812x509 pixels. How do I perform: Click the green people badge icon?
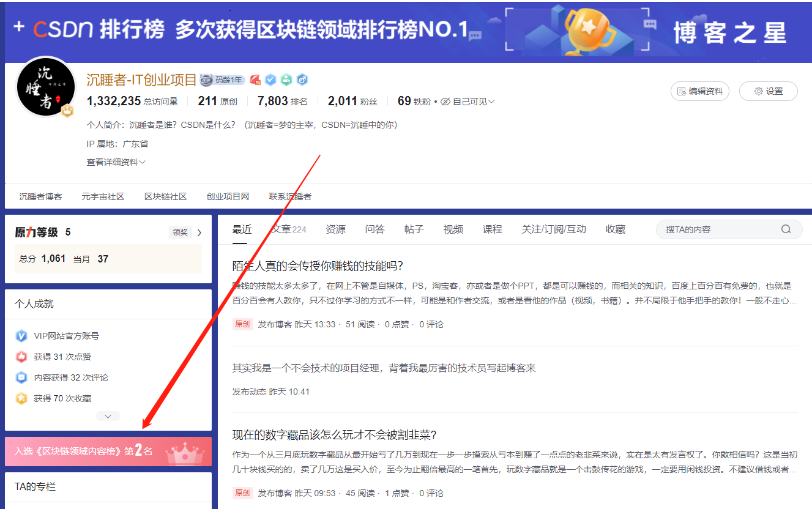pos(286,80)
